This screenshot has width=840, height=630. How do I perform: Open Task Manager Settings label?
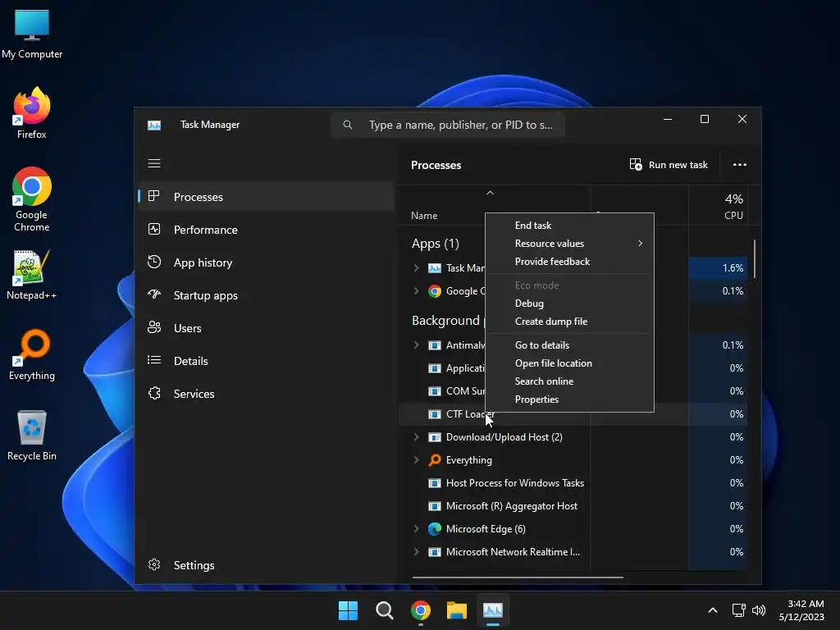194,565
